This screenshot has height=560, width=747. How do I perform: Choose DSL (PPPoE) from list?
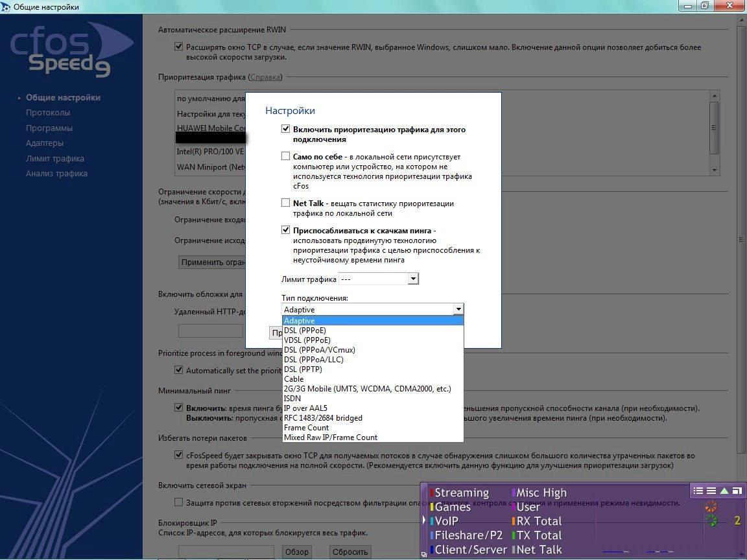tap(373, 331)
